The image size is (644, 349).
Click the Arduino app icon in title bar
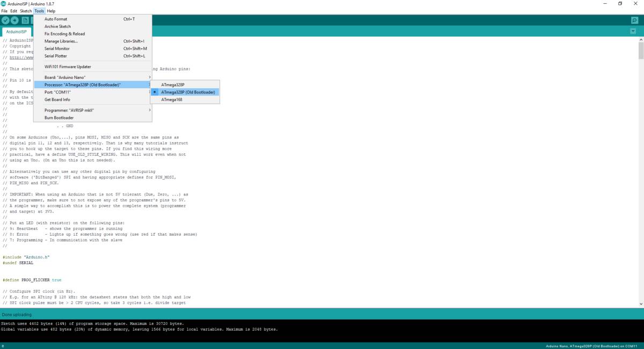click(4, 3)
